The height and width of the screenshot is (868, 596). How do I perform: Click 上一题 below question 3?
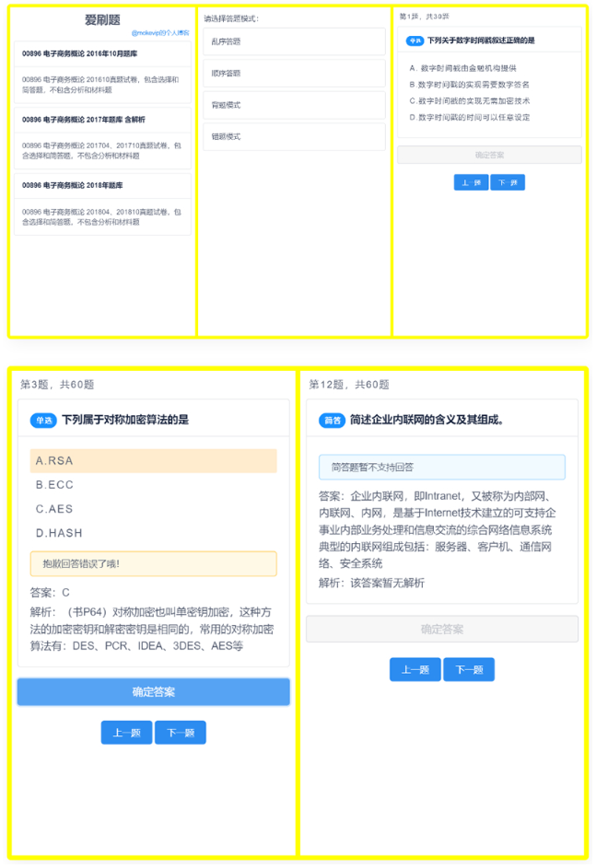pos(126,733)
